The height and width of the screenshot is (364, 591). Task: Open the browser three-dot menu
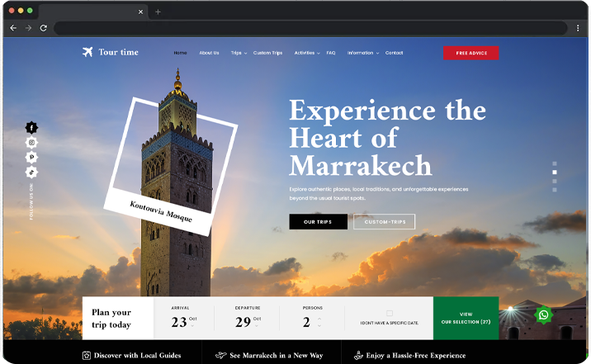point(578,28)
